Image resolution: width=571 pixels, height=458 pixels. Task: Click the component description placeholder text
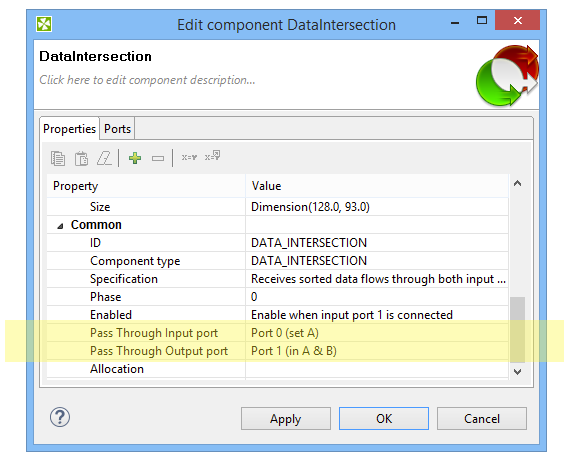pos(147,80)
